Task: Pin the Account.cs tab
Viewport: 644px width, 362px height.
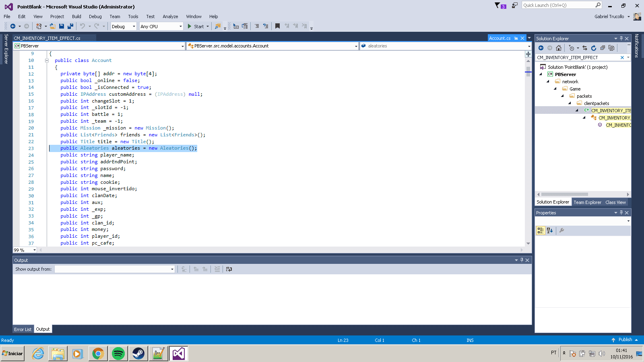Action: pyautogui.click(x=516, y=38)
